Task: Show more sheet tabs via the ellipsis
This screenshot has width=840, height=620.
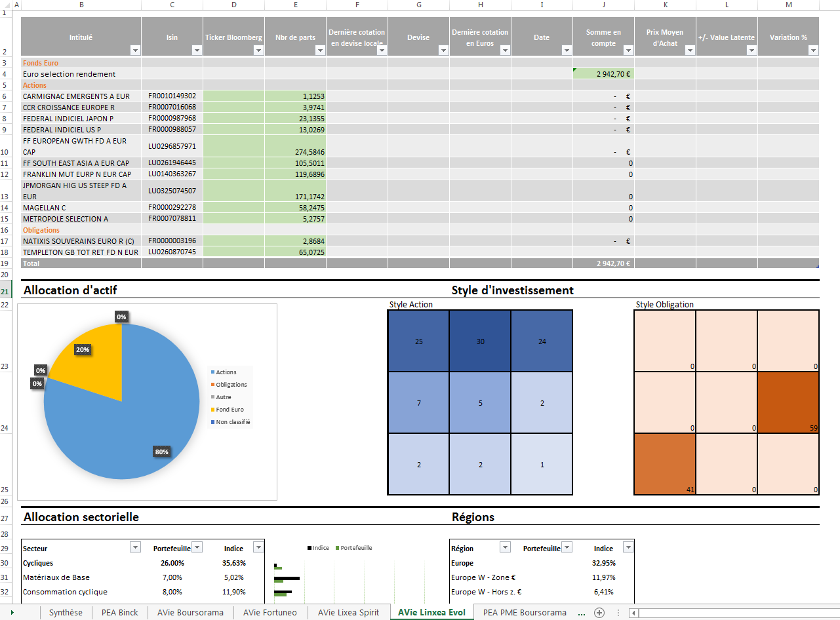Action: coord(581,613)
